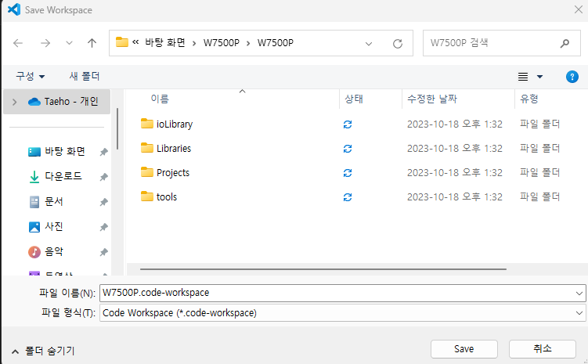This screenshot has width=588, height=364.
Task: Click the search magnifier icon
Action: (565, 44)
